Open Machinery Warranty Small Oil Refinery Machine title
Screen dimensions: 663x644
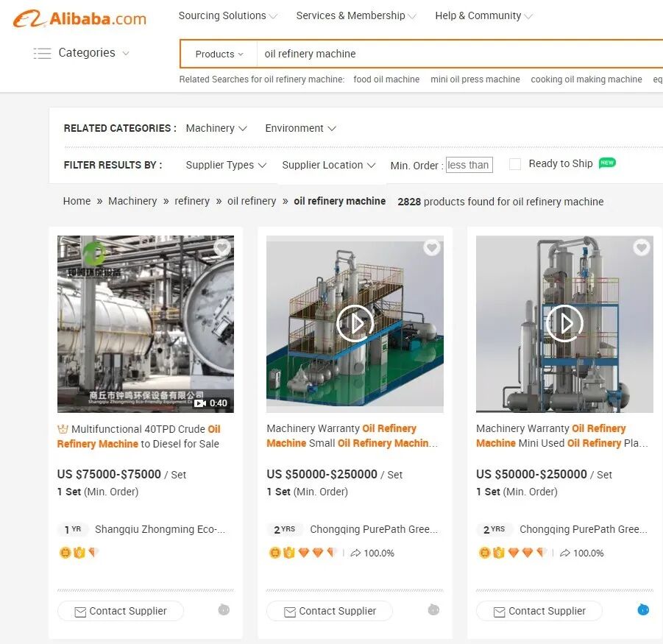[352, 436]
